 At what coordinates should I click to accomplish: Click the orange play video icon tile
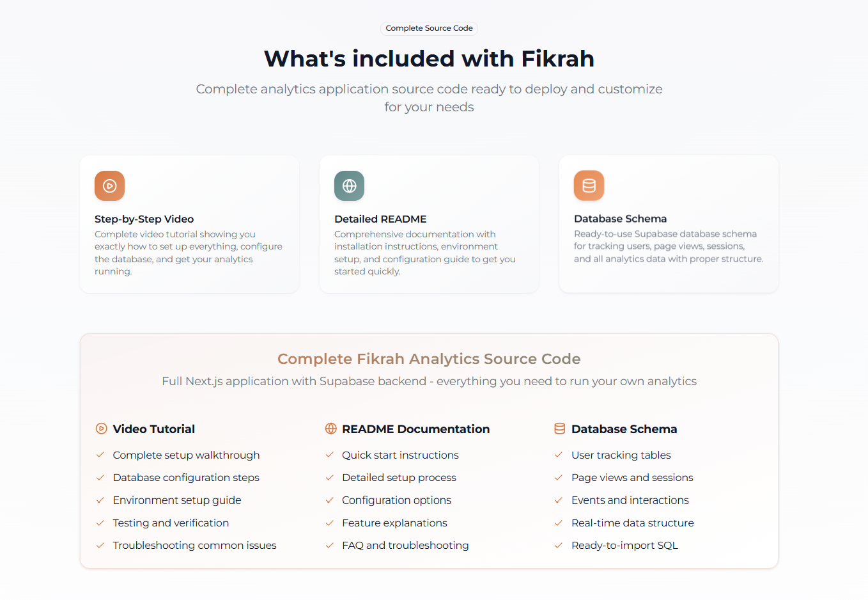[x=109, y=186]
